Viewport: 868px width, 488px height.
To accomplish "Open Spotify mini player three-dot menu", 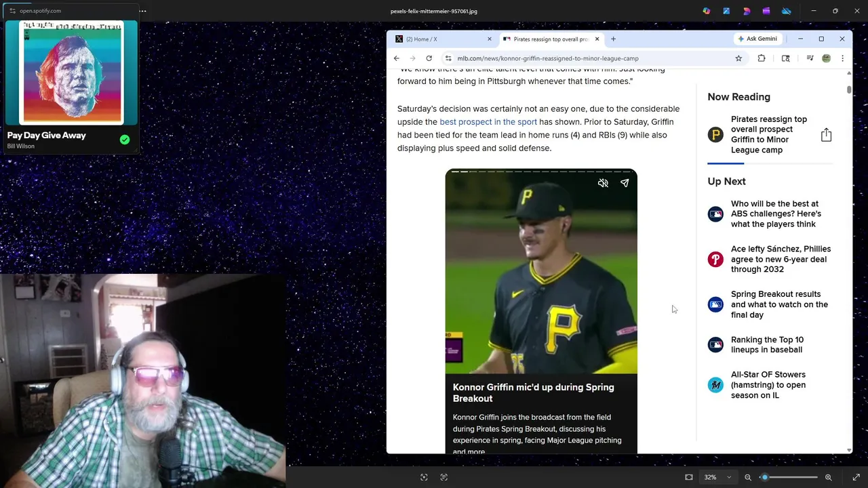I will [x=142, y=11].
